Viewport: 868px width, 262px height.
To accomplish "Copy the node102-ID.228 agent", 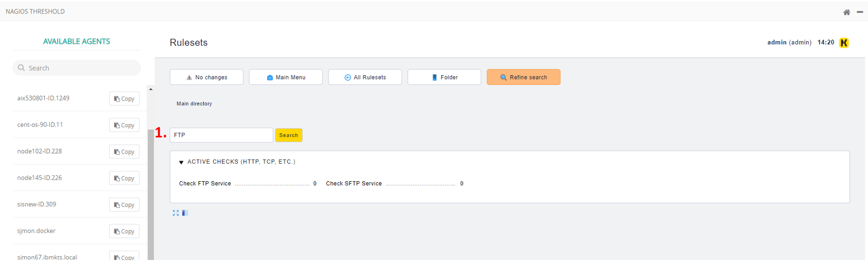I will [124, 152].
